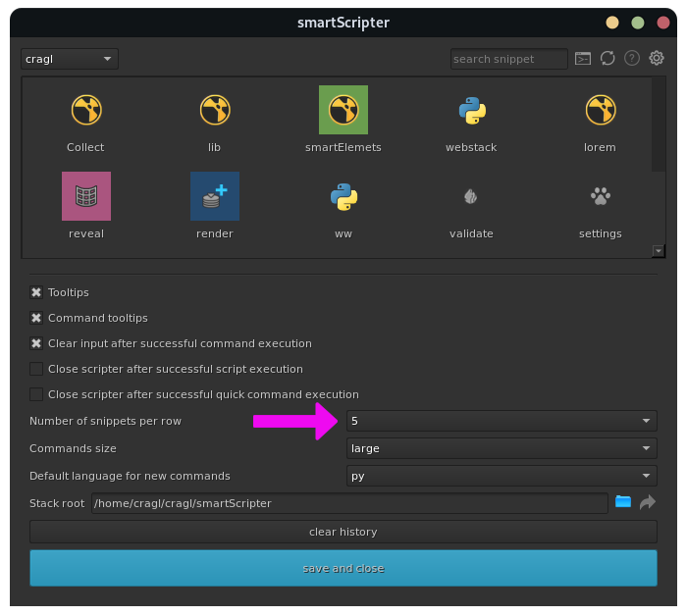687x616 pixels.
Task: Click the settings paw snippet icon
Action: (600, 196)
